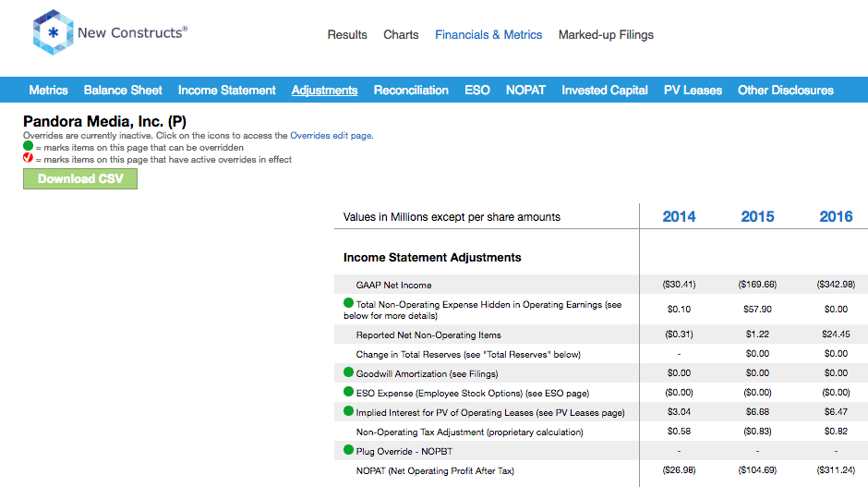Click override dot for Implied Interest row
Image resolution: width=868 pixels, height=487 pixels.
pos(348,410)
